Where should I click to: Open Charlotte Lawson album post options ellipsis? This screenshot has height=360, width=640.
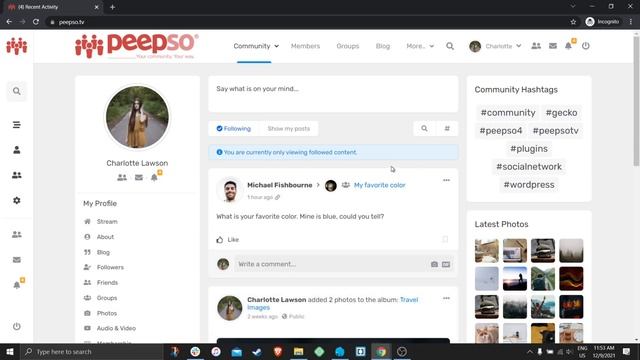pyautogui.click(x=446, y=298)
